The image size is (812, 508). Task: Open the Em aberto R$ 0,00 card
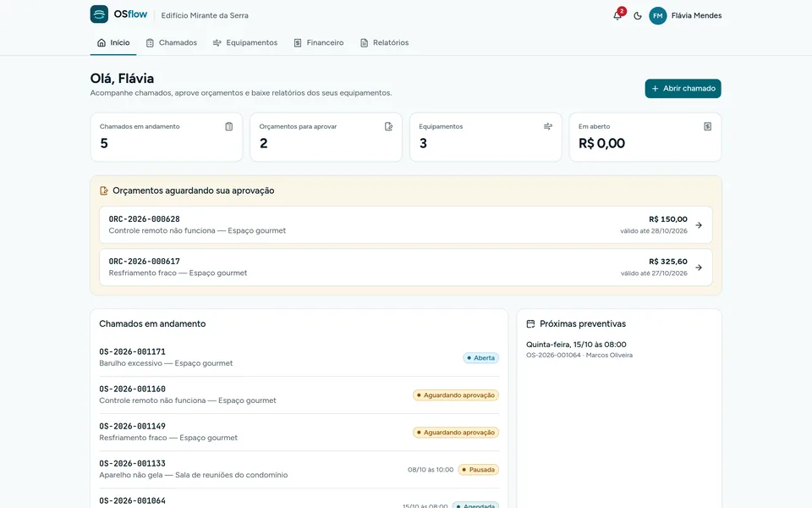(x=645, y=137)
